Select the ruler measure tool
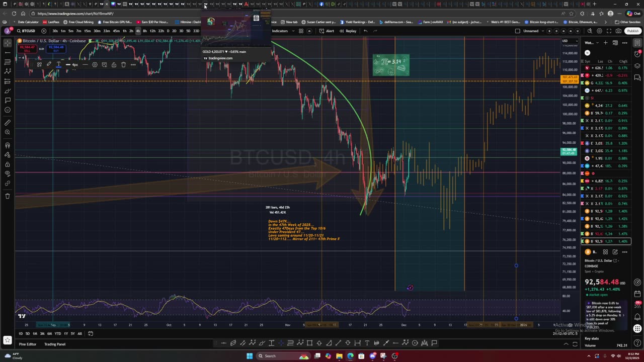This screenshot has width=644, height=362. tap(7, 123)
